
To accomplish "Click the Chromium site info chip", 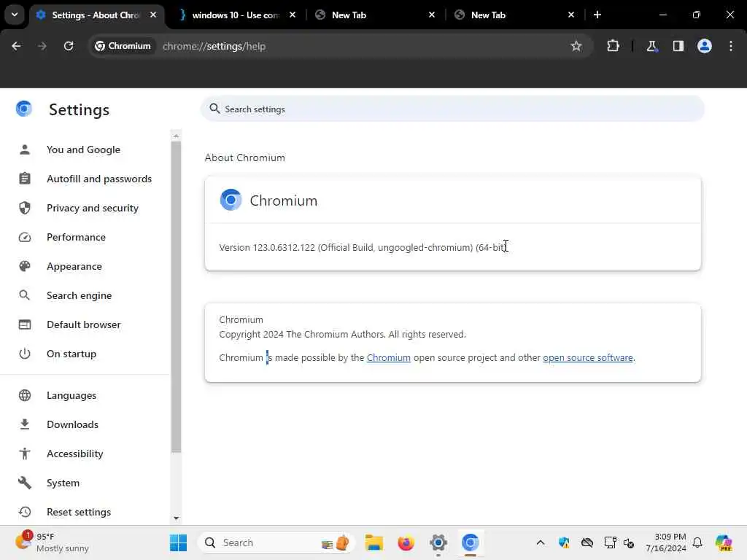I will [x=123, y=46].
